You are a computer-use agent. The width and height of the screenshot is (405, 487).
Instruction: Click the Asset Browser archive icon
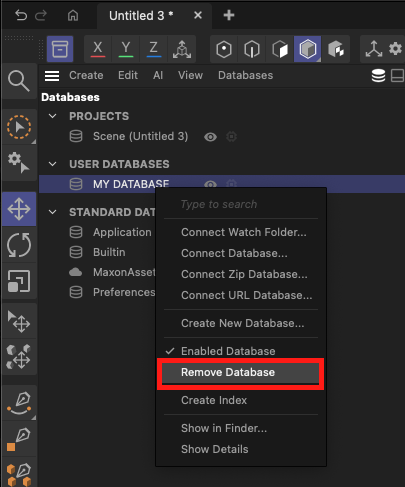click(x=60, y=49)
